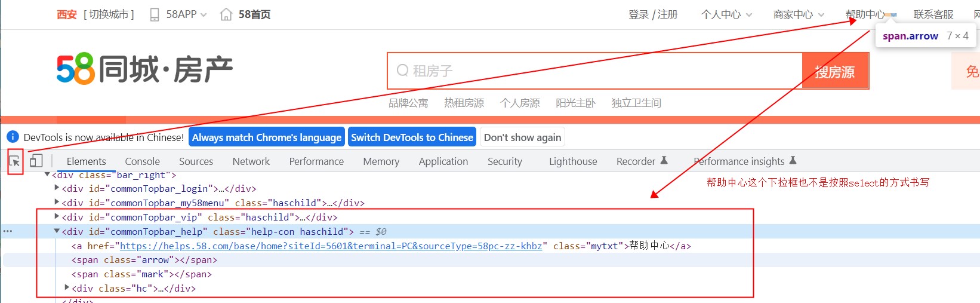Viewport: 980px width, 303px height.
Task: Click the DevTools info notification icon
Action: tap(13, 137)
